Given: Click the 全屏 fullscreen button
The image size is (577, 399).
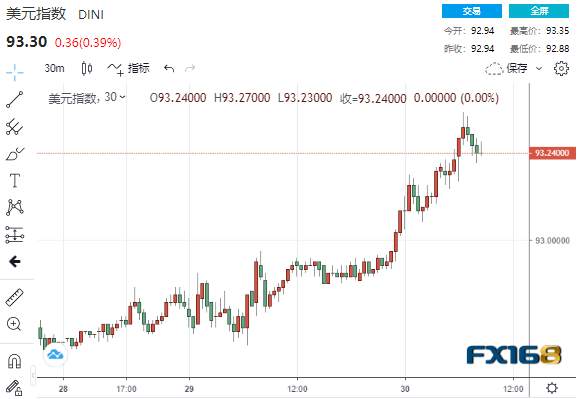Looking at the screenshot, I should (x=539, y=11).
